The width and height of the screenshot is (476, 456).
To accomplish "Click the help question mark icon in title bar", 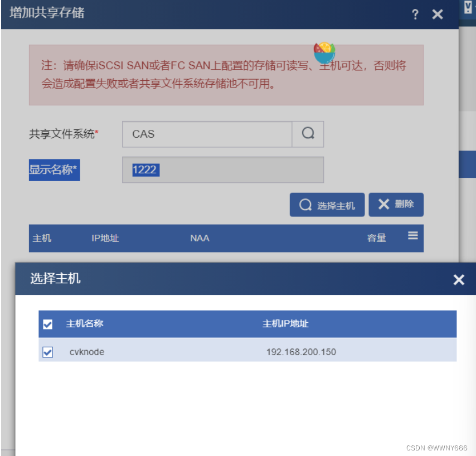I will pyautogui.click(x=415, y=14).
